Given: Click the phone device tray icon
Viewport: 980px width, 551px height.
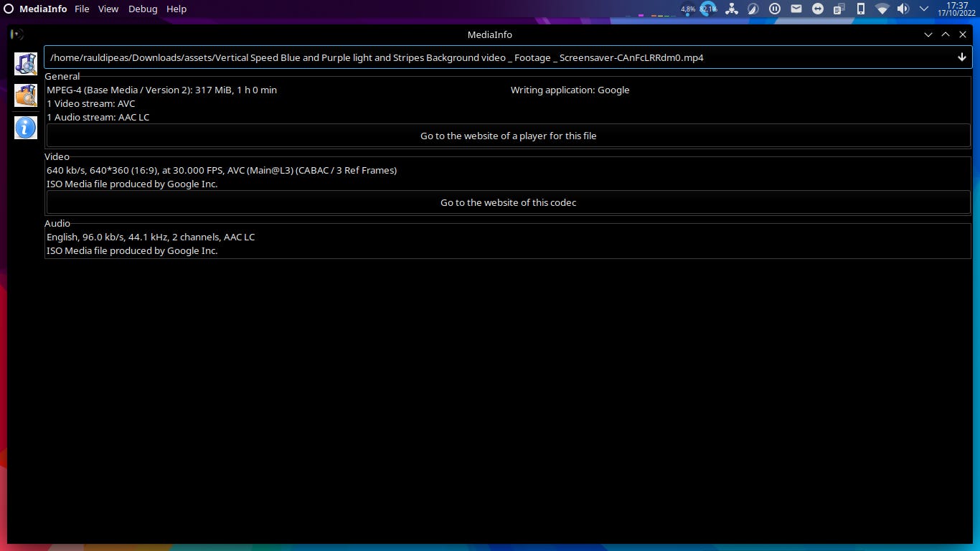Looking at the screenshot, I should click(x=861, y=9).
